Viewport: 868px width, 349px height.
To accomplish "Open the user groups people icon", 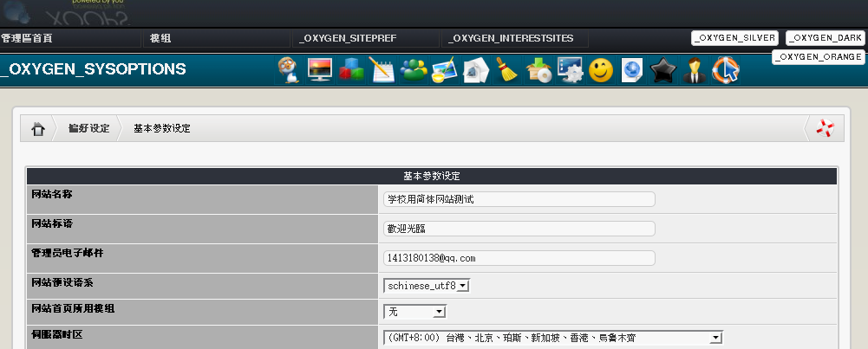I will (x=414, y=70).
